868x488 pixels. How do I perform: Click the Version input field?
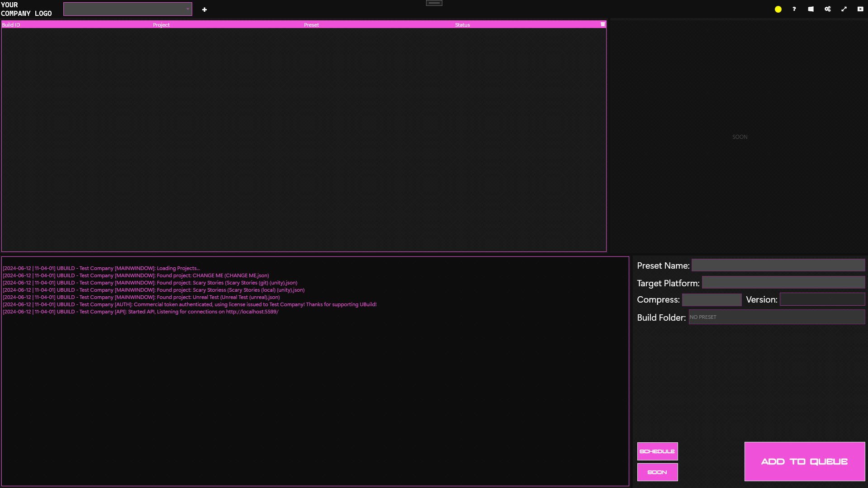pyautogui.click(x=822, y=299)
